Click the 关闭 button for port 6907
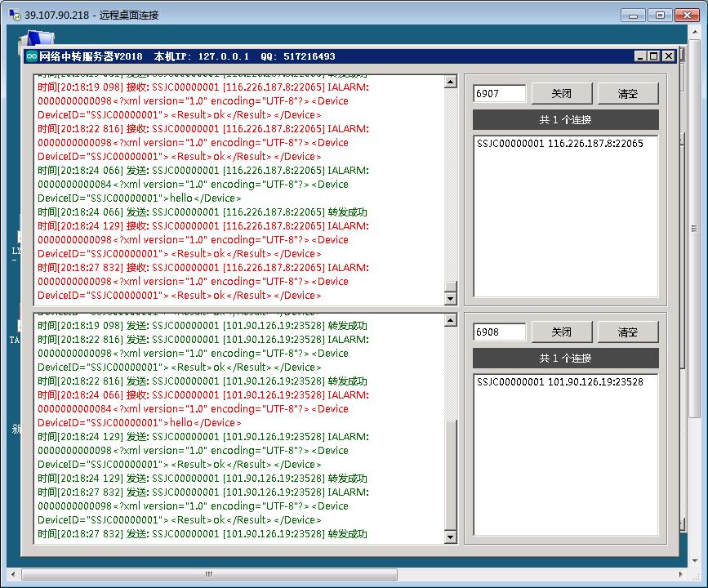The image size is (708, 588). pos(561,93)
